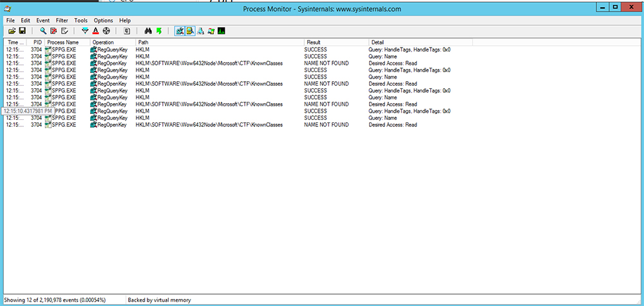Open Highlight settings via the red A icon

pyautogui.click(x=96, y=31)
